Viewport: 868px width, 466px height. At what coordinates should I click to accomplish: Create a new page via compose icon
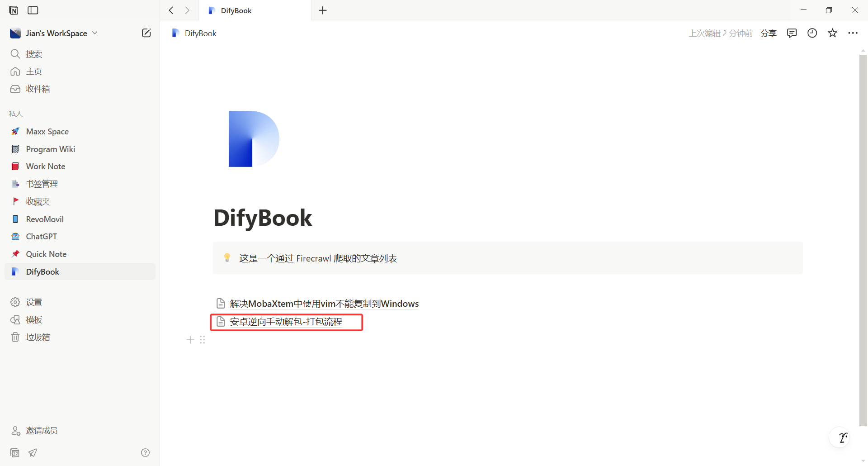146,33
